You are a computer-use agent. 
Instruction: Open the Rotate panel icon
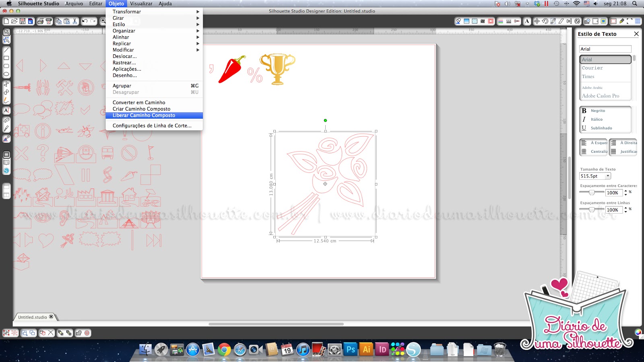point(545,21)
